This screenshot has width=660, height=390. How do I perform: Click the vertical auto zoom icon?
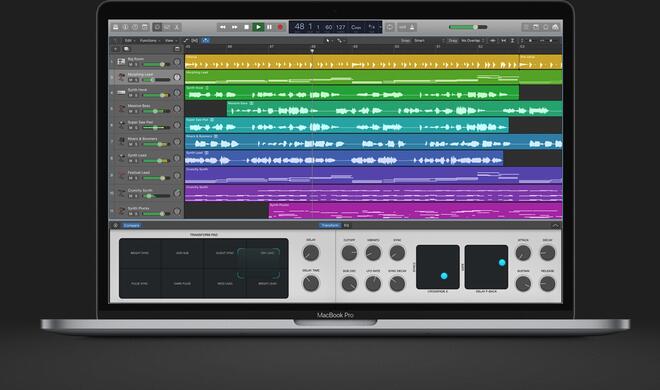512,40
